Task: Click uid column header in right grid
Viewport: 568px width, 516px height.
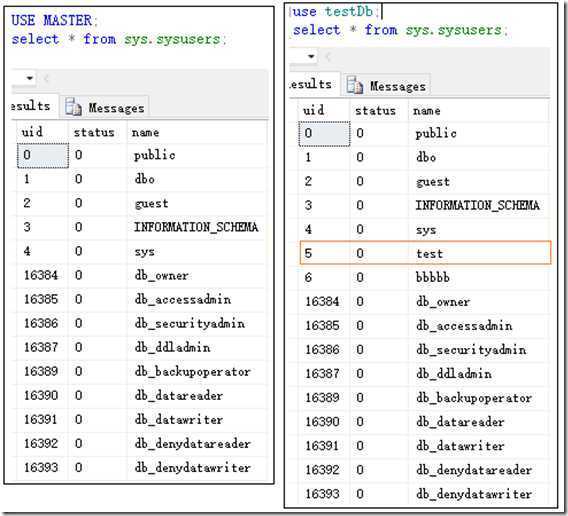Action: pyautogui.click(x=324, y=111)
